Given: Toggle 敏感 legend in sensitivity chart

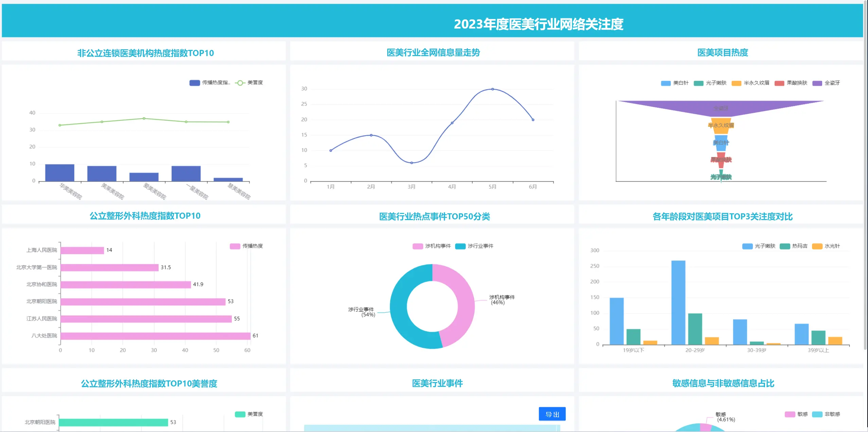Looking at the screenshot, I should coord(790,414).
